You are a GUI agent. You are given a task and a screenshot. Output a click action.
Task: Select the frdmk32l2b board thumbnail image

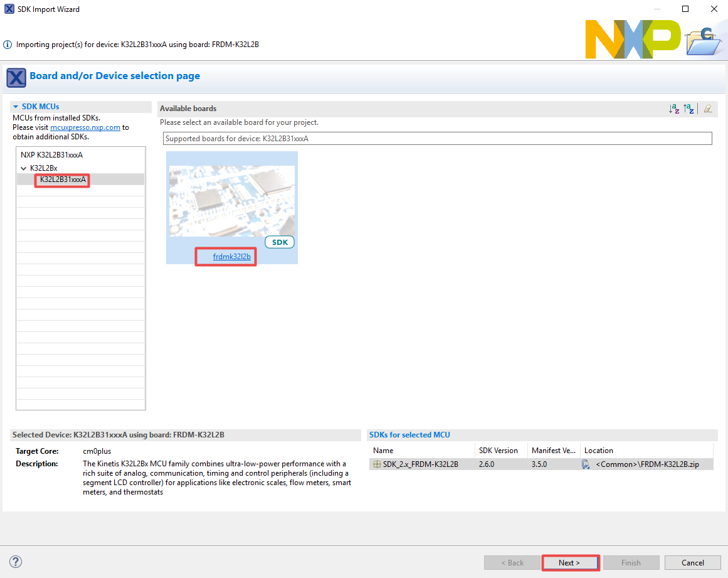(231, 201)
